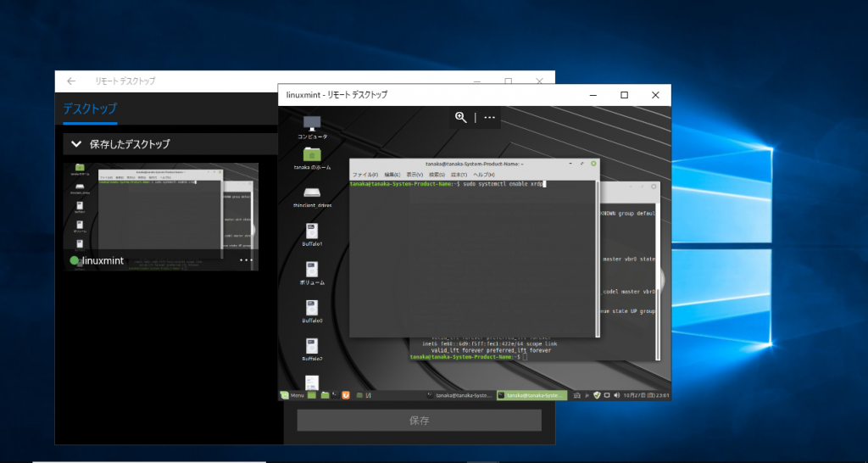Click the network display tray icon

pos(607,395)
